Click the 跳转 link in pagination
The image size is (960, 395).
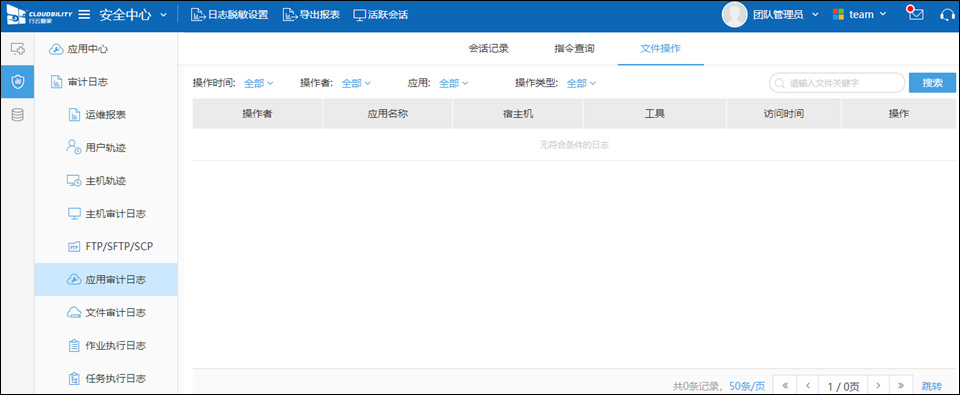[x=932, y=386]
